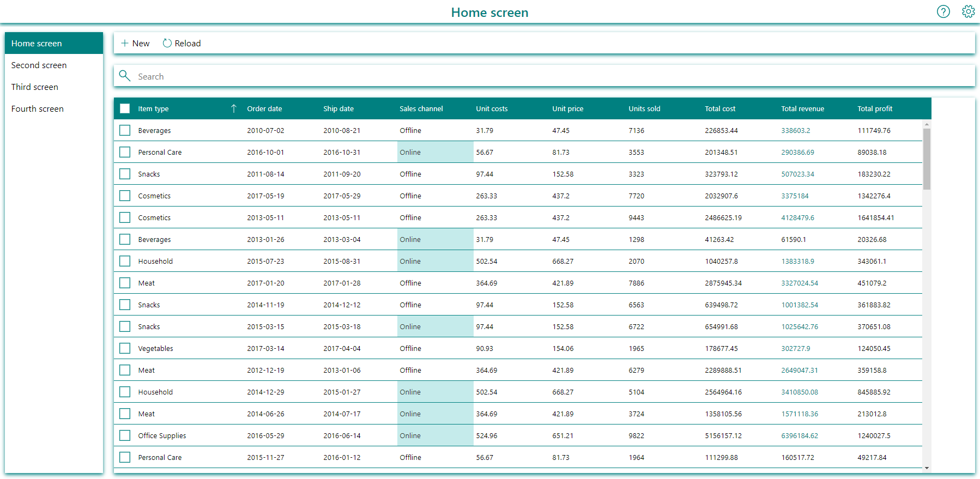Toggle the select-all header checkbox
980x479 pixels.
(x=125, y=108)
